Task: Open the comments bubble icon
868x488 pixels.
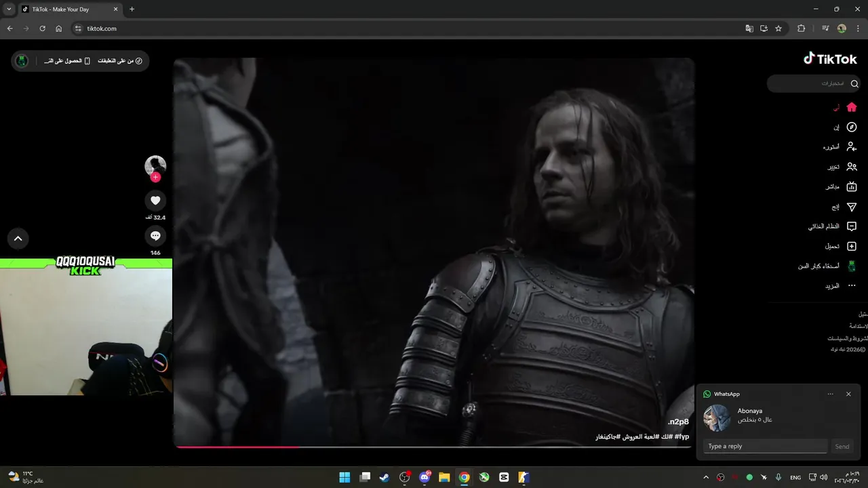Action: 155,236
